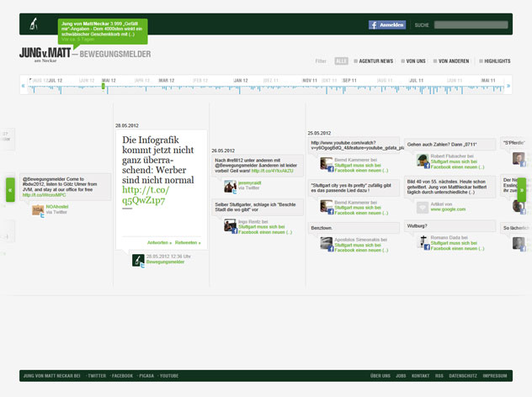Click the Facebook Anmelden button
The height and width of the screenshot is (397, 532).
click(387, 25)
